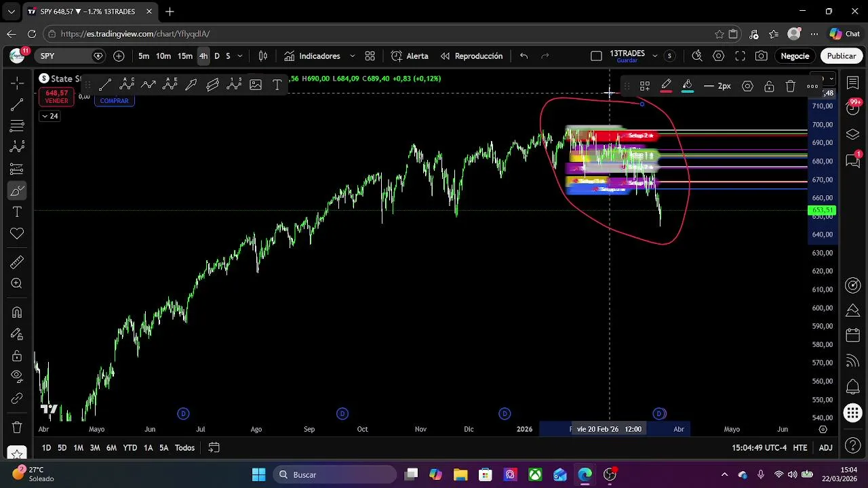Open the pattern tools in left sidebar
Screen dimensions: 868x488
pos(17,147)
